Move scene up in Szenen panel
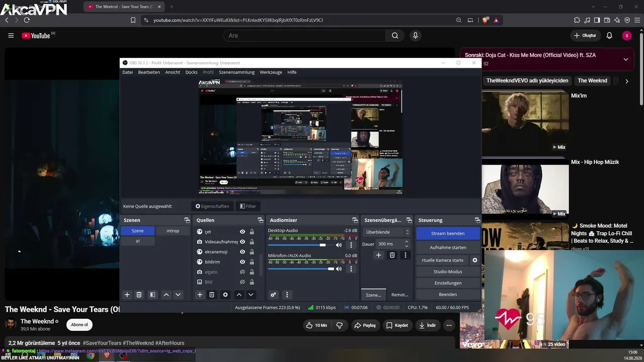The width and height of the screenshot is (644, 362). tap(166, 295)
